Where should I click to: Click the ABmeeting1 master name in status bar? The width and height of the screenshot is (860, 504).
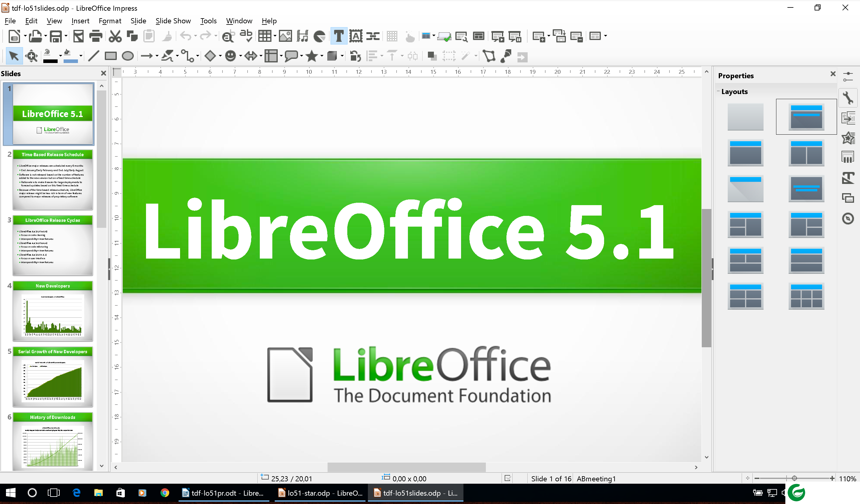596,478
